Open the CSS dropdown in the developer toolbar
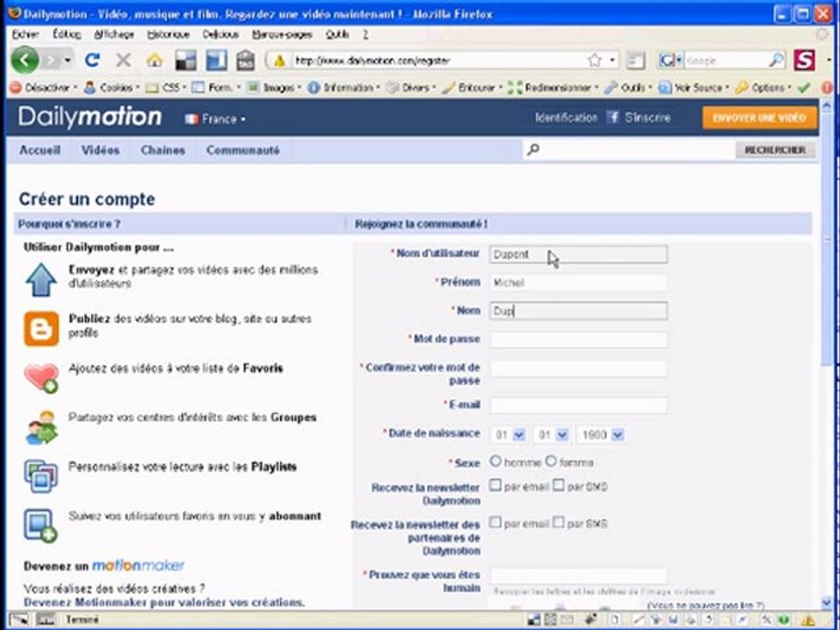The height and width of the screenshot is (630, 840). tap(166, 87)
